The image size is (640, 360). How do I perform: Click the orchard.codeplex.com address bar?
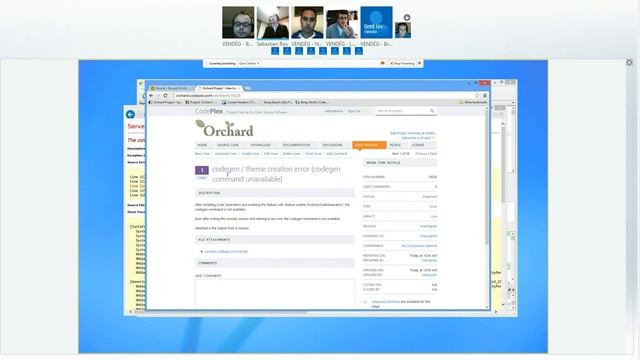(x=322, y=96)
